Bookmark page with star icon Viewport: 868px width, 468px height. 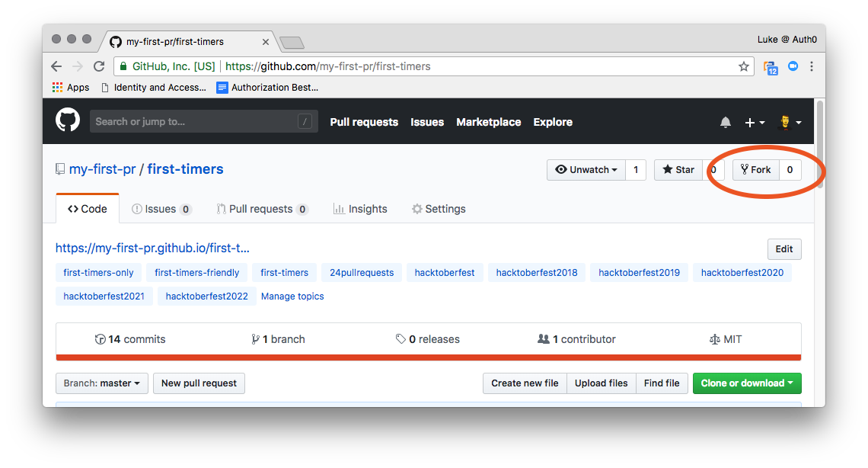743,66
